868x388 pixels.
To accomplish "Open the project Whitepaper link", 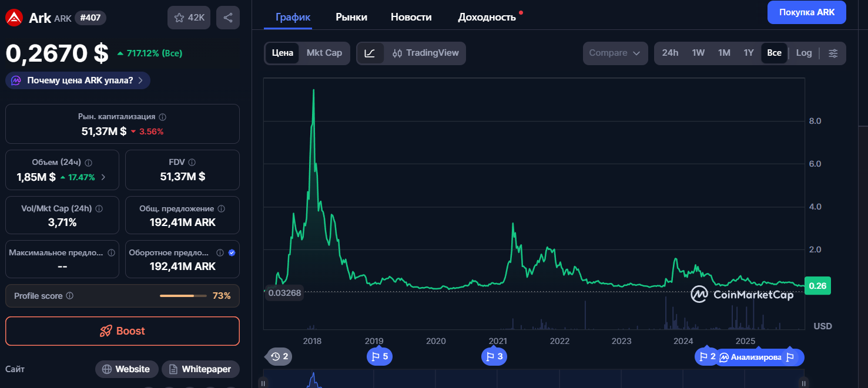I will (200, 369).
